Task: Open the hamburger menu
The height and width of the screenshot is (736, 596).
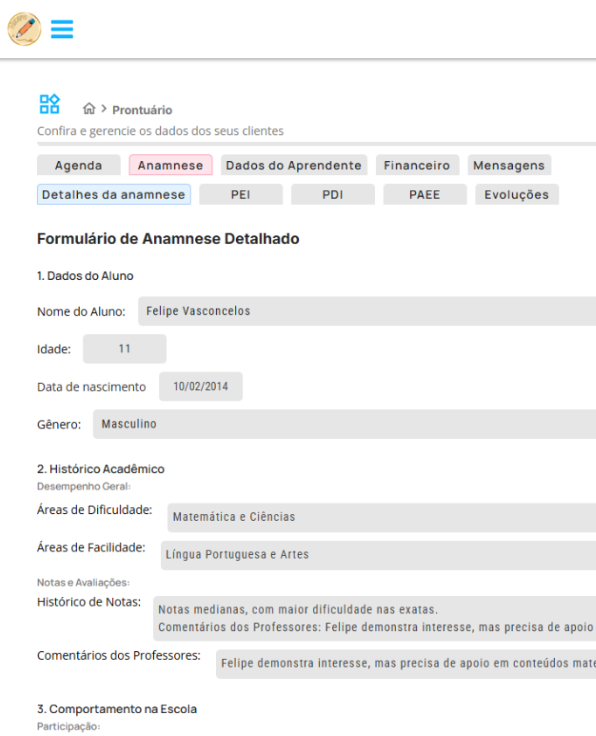Action: click(x=62, y=29)
